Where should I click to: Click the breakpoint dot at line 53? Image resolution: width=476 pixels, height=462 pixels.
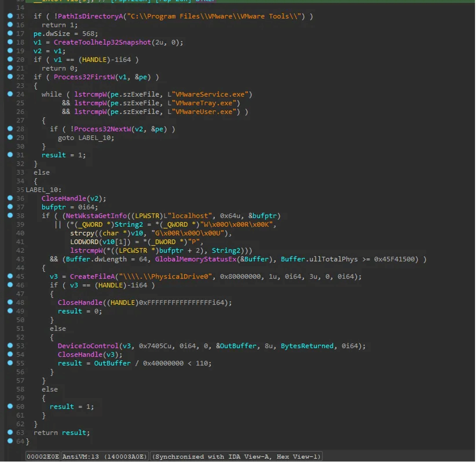[10, 345]
